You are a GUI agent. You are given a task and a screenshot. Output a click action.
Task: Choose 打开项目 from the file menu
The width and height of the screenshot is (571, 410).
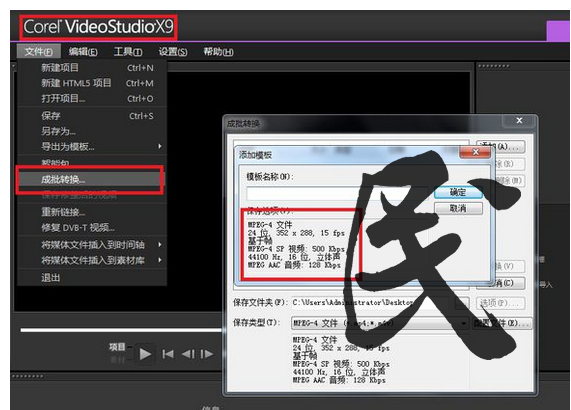[x=92, y=98]
